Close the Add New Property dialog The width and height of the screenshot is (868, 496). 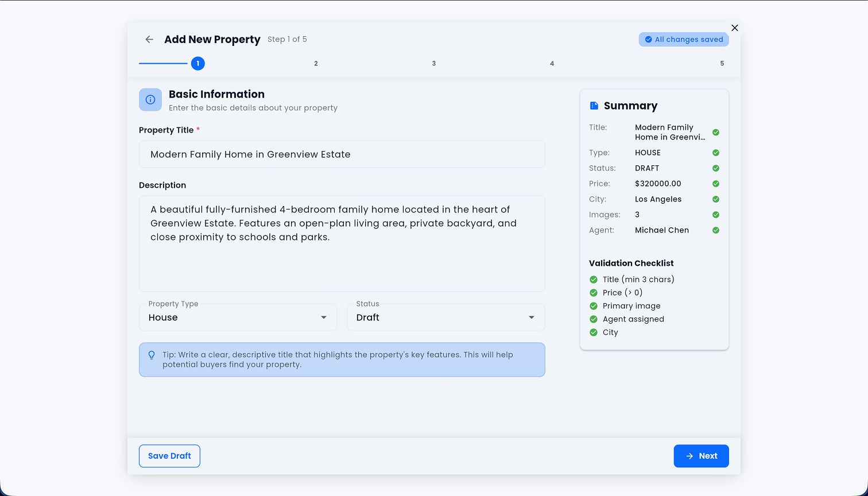tap(735, 28)
